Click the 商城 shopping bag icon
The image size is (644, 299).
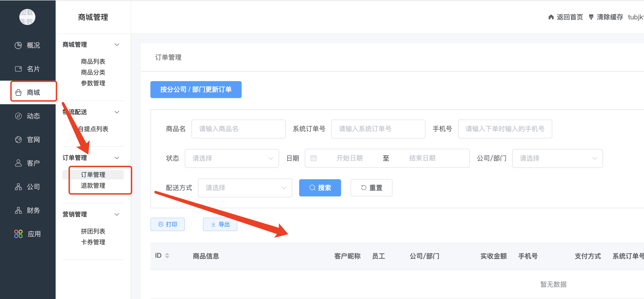click(18, 92)
